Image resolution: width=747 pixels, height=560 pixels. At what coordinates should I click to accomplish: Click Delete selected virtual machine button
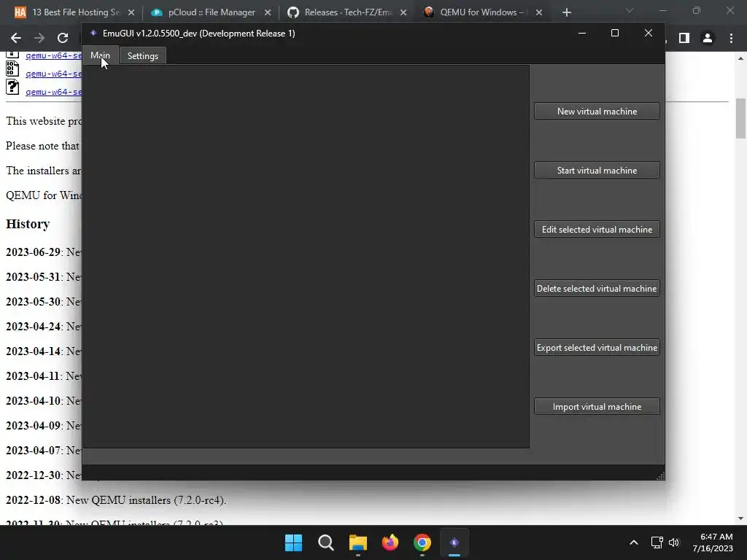click(x=597, y=288)
